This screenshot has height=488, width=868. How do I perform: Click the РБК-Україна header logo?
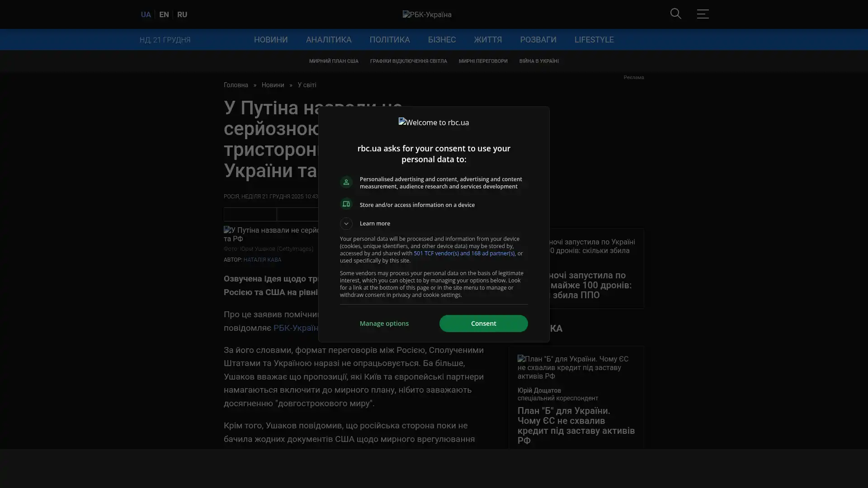(x=427, y=14)
